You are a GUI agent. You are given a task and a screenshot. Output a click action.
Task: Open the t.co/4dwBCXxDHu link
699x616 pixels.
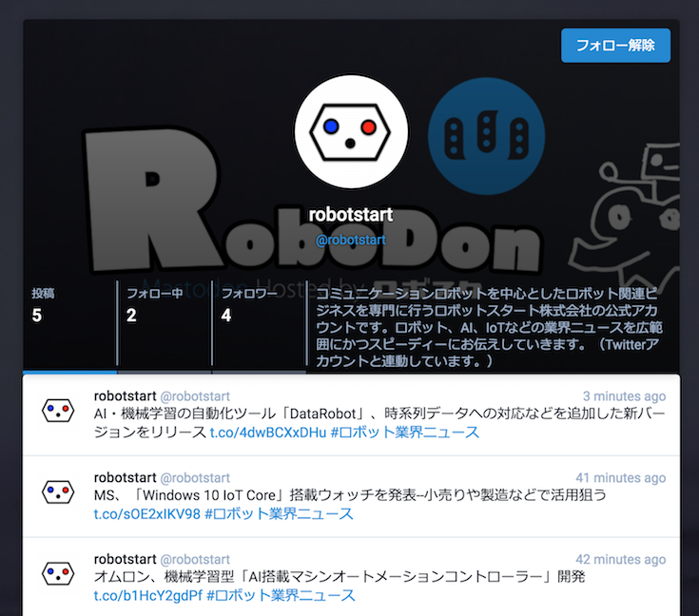[x=268, y=432]
